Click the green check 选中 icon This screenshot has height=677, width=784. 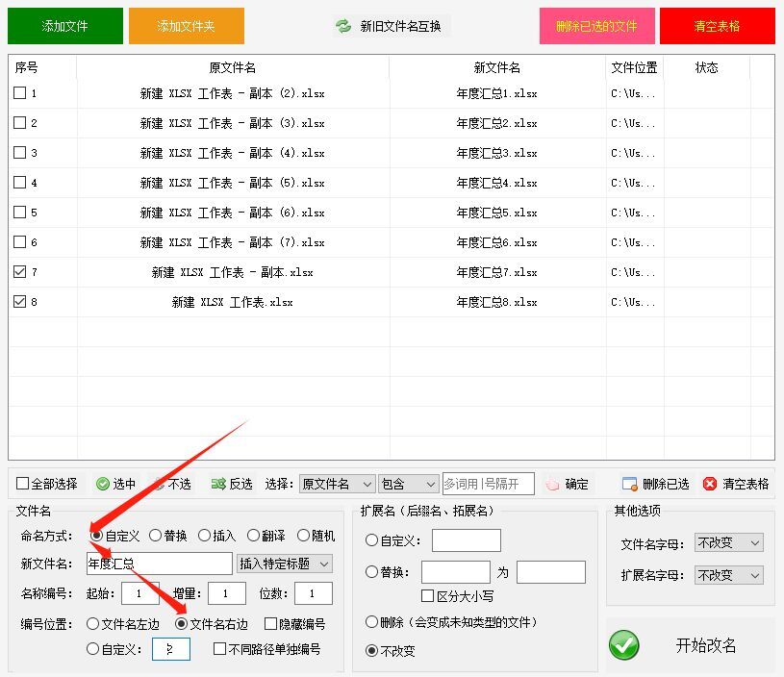coord(103,484)
